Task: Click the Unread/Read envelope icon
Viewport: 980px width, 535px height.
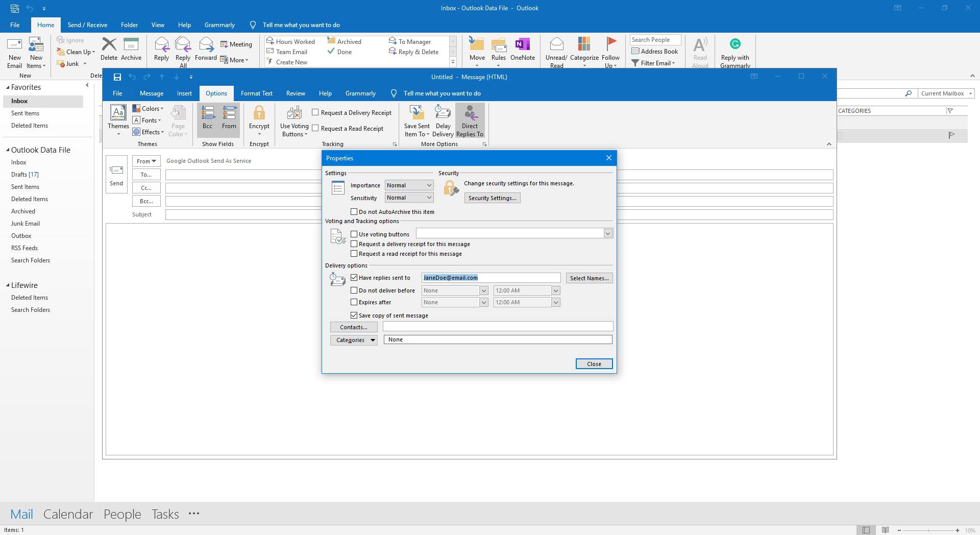Action: tap(556, 44)
